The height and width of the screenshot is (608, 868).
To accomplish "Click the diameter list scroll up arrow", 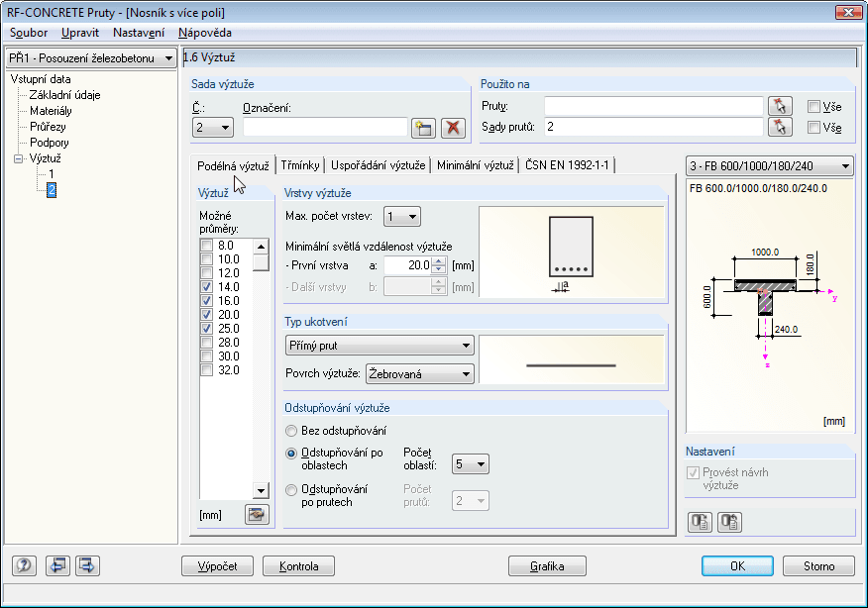I will pyautogui.click(x=261, y=246).
